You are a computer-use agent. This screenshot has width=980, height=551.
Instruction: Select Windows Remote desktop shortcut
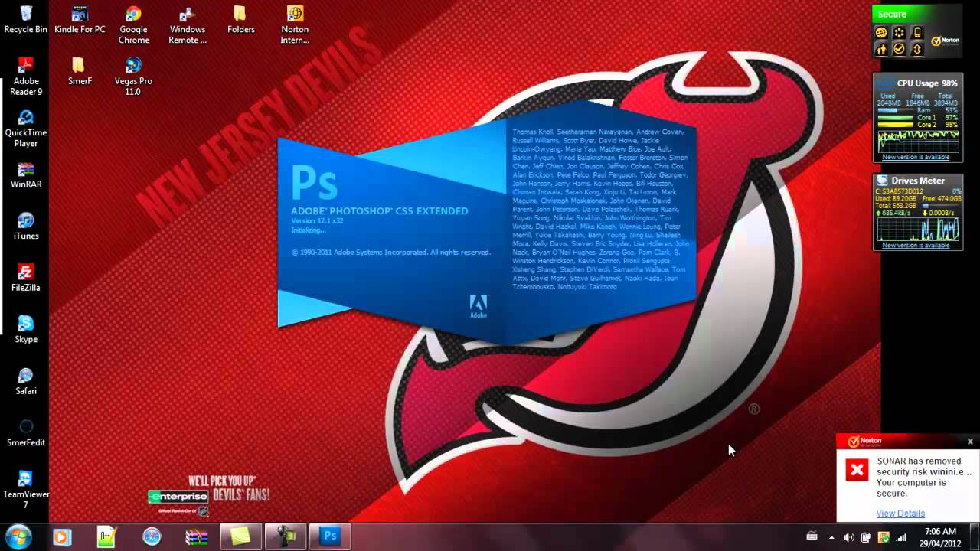tap(188, 25)
